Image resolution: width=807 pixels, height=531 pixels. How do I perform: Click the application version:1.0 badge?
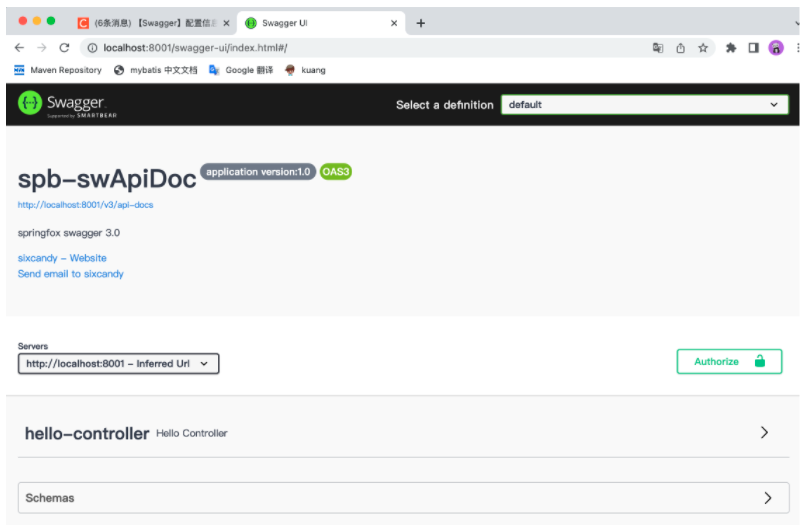pyautogui.click(x=258, y=172)
